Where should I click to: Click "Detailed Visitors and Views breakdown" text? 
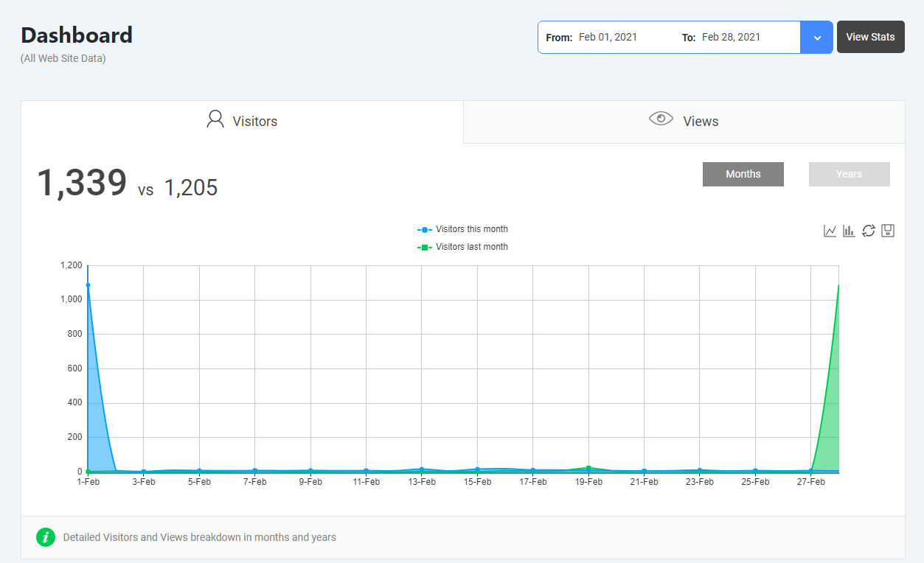199,537
